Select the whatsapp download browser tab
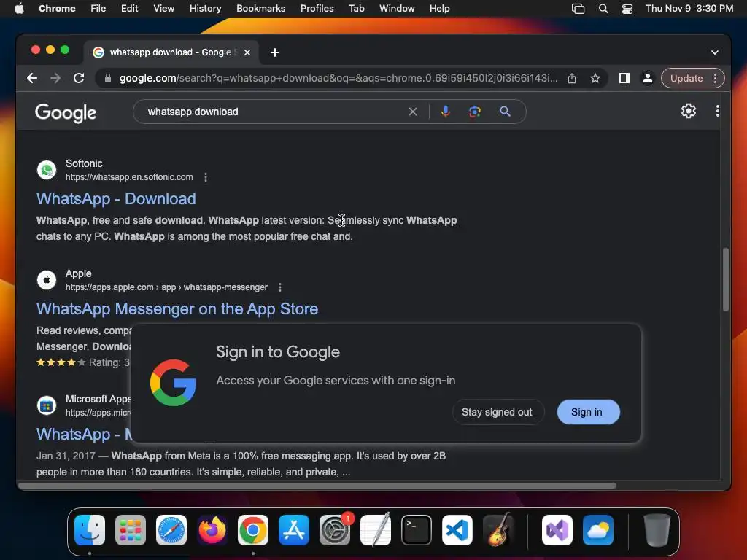The width and height of the screenshot is (747, 560). pyautogui.click(x=170, y=52)
